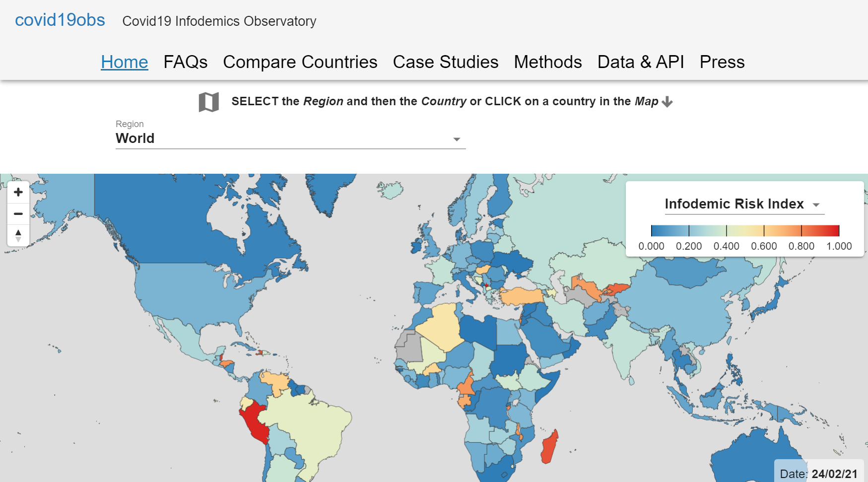
Task: Click Madagascar on the map
Action: [550, 447]
